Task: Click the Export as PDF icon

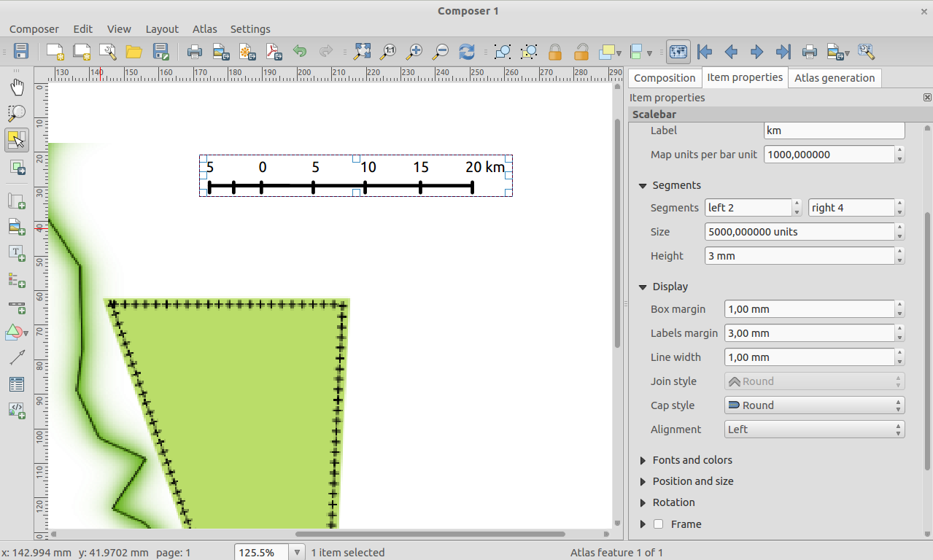Action: [x=274, y=52]
